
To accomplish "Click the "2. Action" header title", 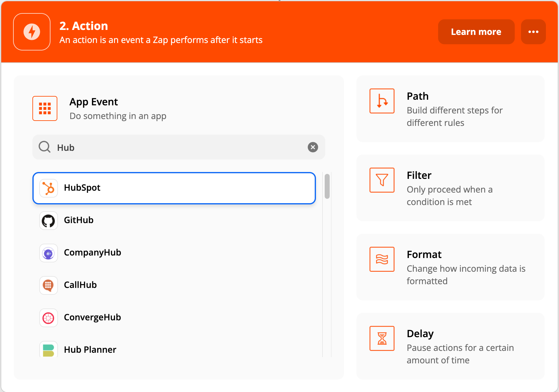I will (84, 26).
